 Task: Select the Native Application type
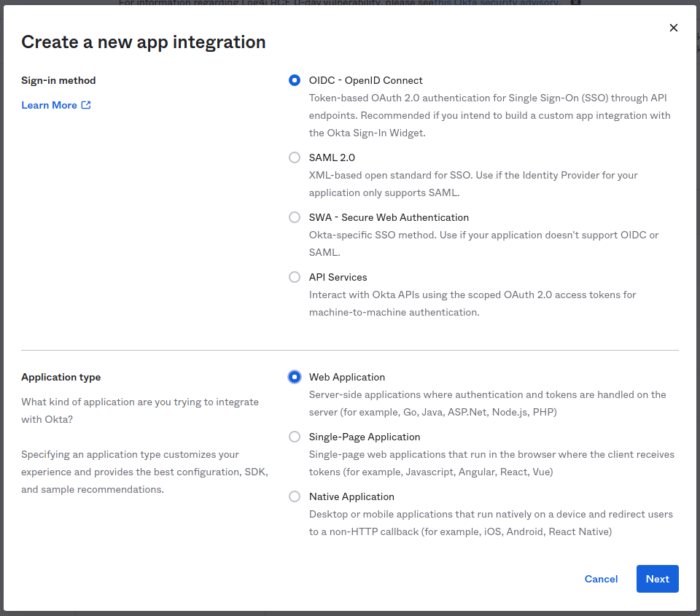(294, 496)
